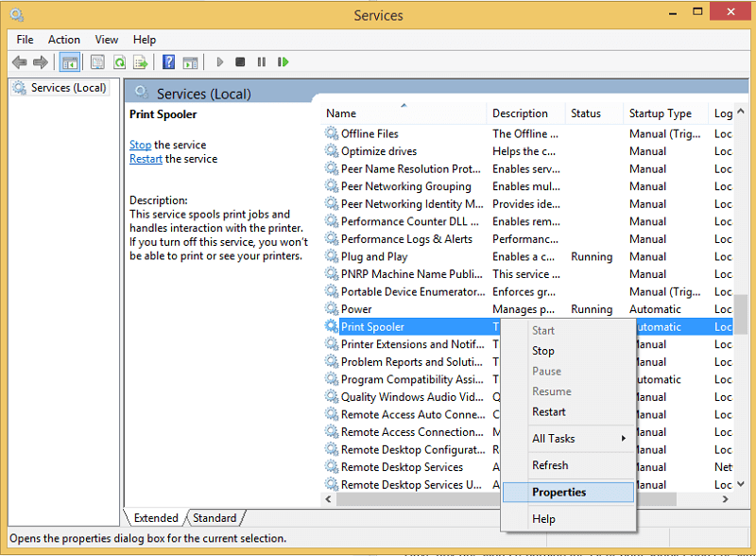The width and height of the screenshot is (756, 556).
Task: Pause the service with the toolbar pause icon
Action: click(x=262, y=61)
